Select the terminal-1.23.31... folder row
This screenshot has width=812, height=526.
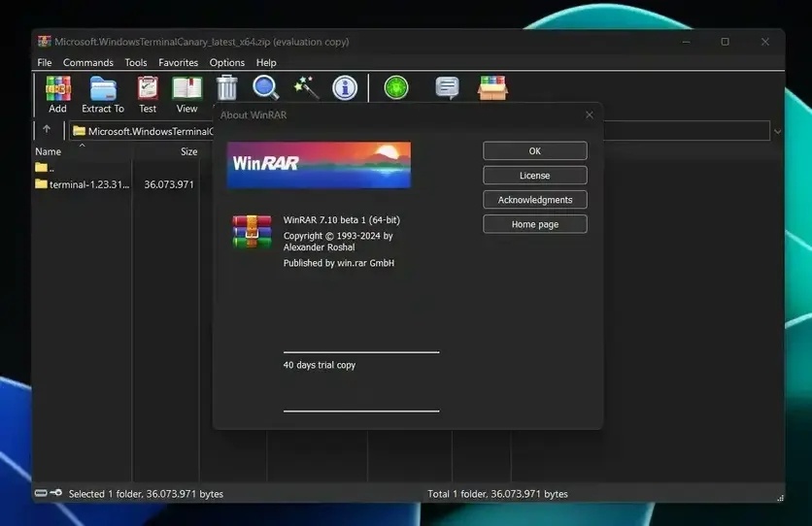pos(82,184)
